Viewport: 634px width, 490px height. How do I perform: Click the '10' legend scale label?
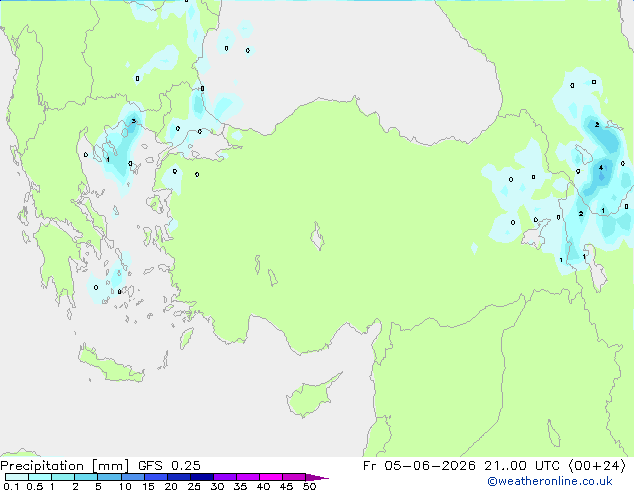(x=125, y=486)
